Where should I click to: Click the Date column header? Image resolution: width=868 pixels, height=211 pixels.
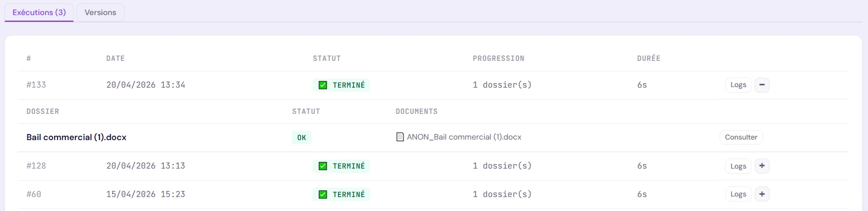click(x=116, y=58)
